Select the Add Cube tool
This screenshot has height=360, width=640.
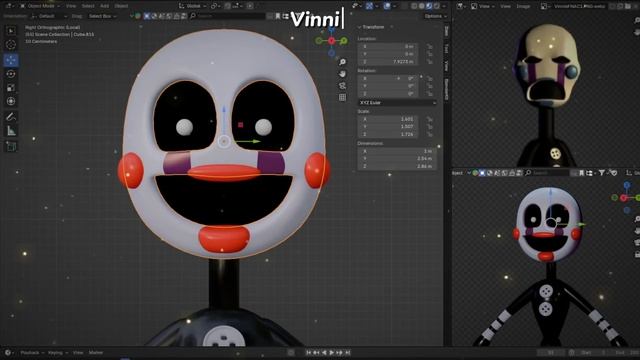coord(11,147)
